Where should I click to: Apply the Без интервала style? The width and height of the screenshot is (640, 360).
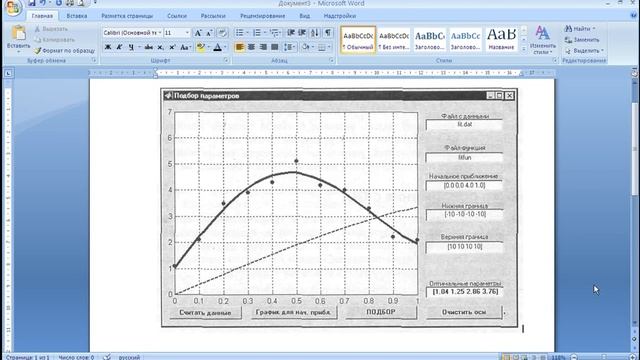click(x=394, y=40)
